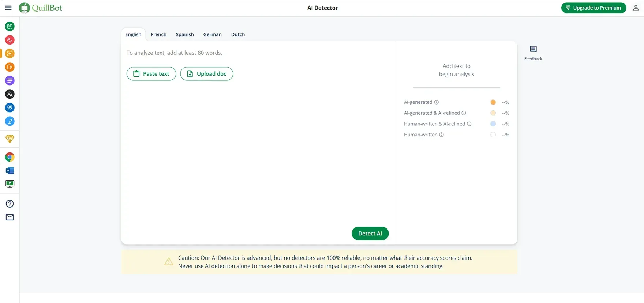The width and height of the screenshot is (644, 303).
Task: Click the Upload doc button
Action: tap(206, 74)
